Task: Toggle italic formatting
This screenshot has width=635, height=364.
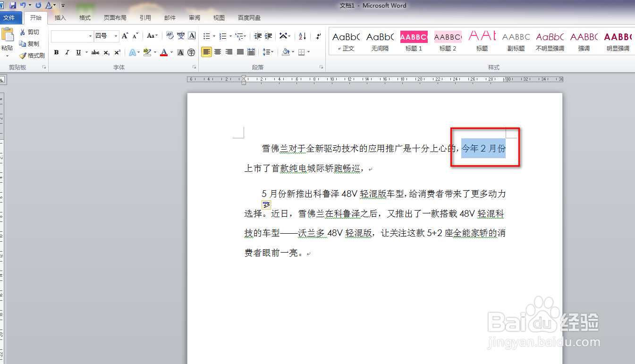Action: tap(67, 52)
